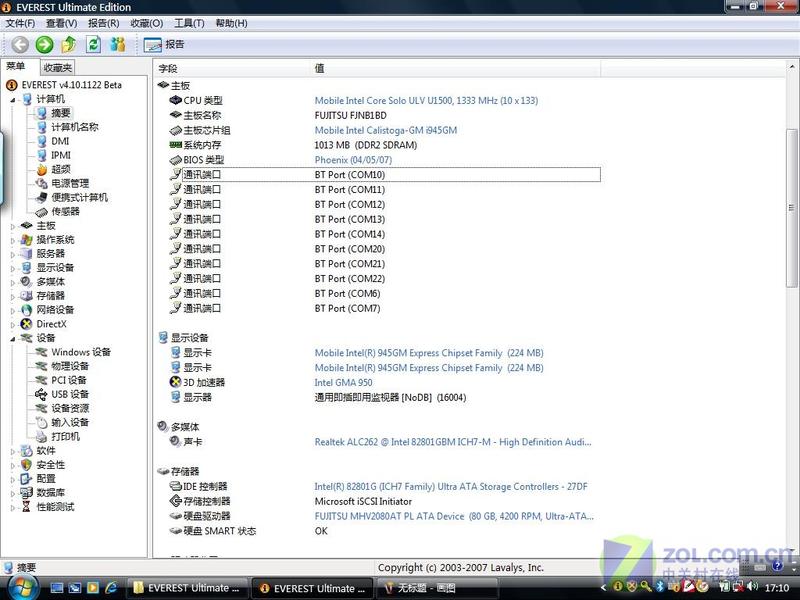800x600 pixels.
Task: Click the 电源管理 icon in tree
Action: coord(42,184)
